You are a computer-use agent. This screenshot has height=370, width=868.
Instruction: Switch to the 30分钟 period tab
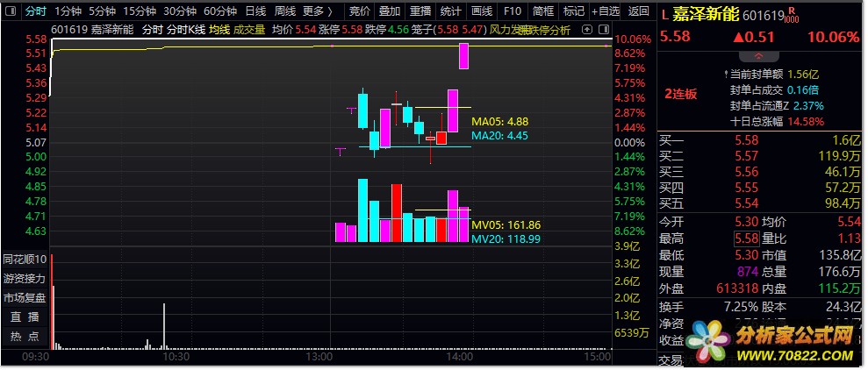point(180,11)
